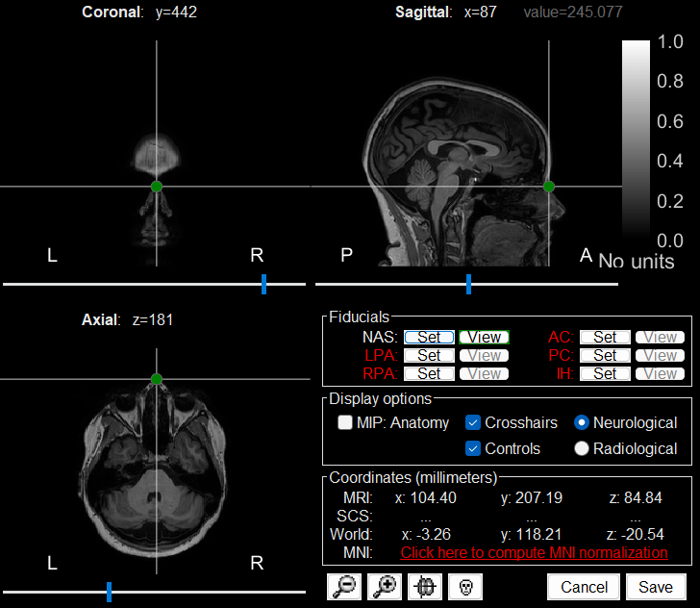Select the Neurological orientation option
This screenshot has height=608, width=700.
[x=582, y=422]
